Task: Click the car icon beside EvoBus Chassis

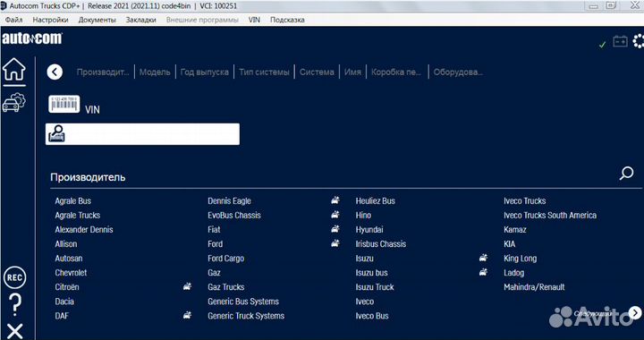Action: (335, 215)
